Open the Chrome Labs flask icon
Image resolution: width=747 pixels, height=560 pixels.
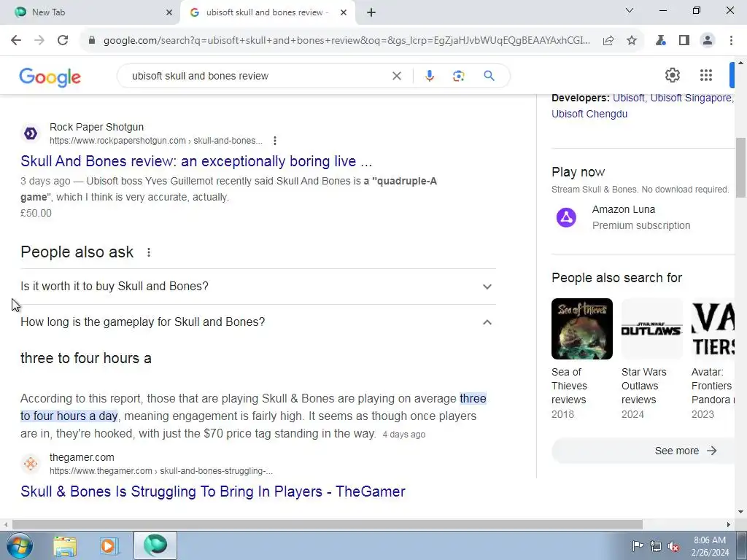[x=661, y=41]
